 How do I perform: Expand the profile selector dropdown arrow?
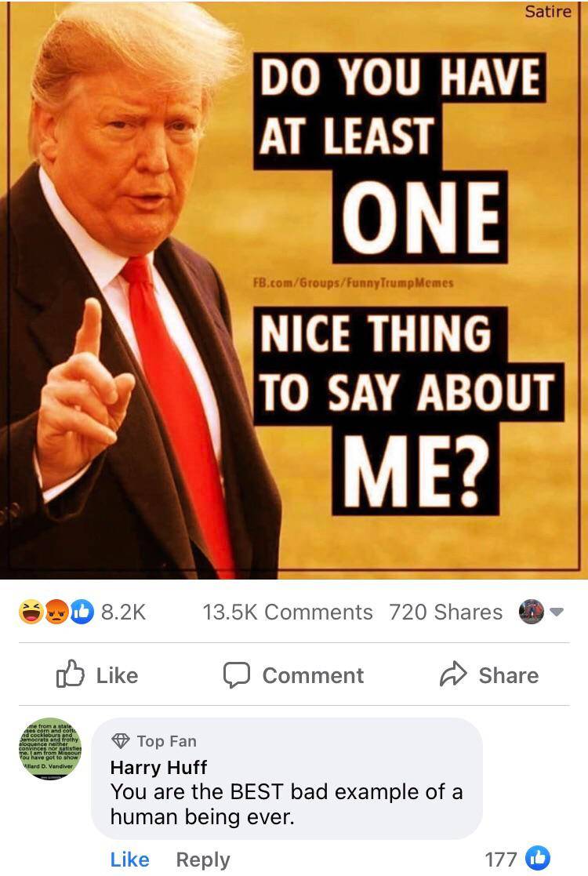pos(556,612)
